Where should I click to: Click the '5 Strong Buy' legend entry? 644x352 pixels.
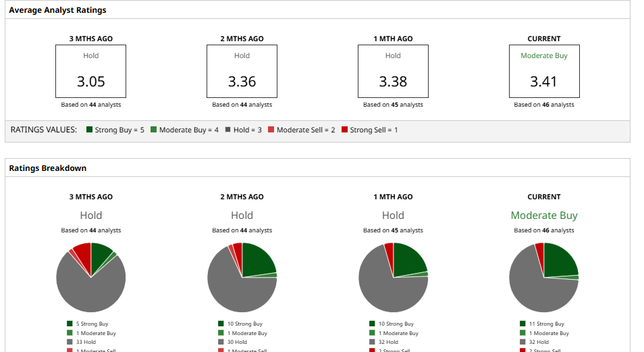(92, 324)
